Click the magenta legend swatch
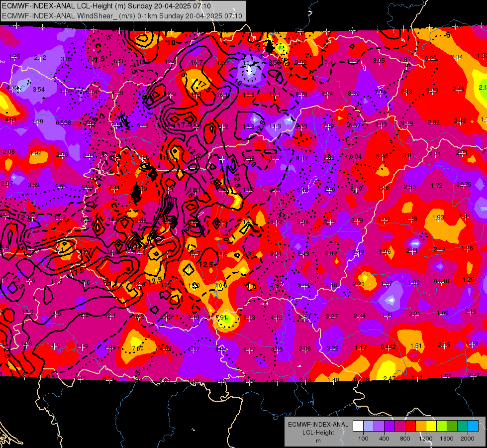This screenshot has width=487, height=448. pos(400,426)
